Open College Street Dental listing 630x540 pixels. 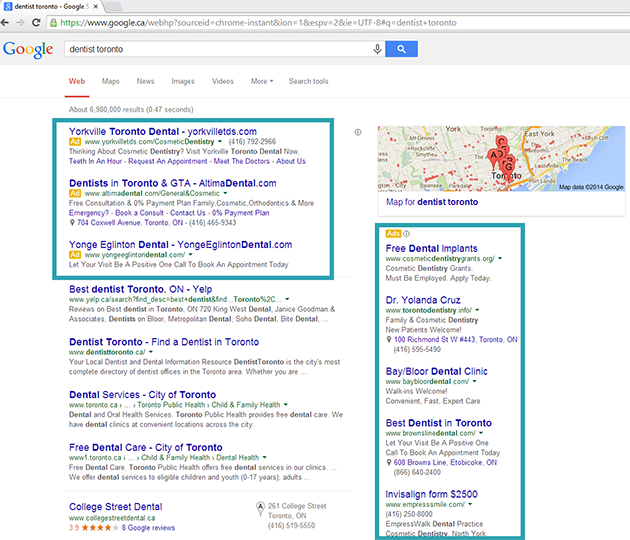click(116, 507)
